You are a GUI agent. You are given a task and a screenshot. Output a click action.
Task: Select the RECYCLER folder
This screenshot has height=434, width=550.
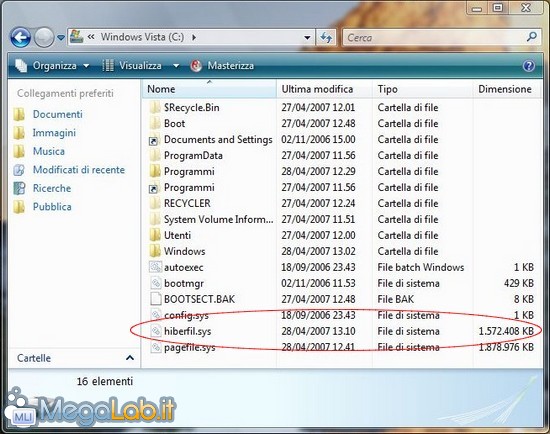187,203
